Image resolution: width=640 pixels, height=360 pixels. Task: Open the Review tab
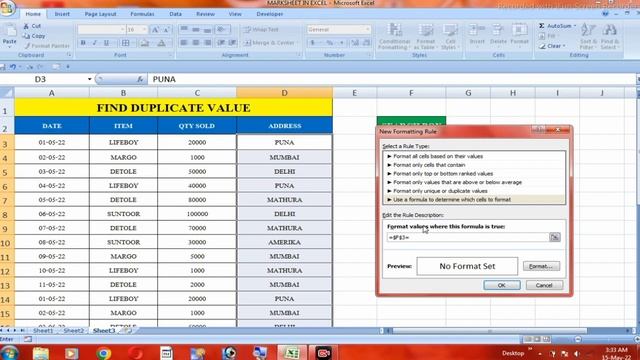tap(205, 14)
